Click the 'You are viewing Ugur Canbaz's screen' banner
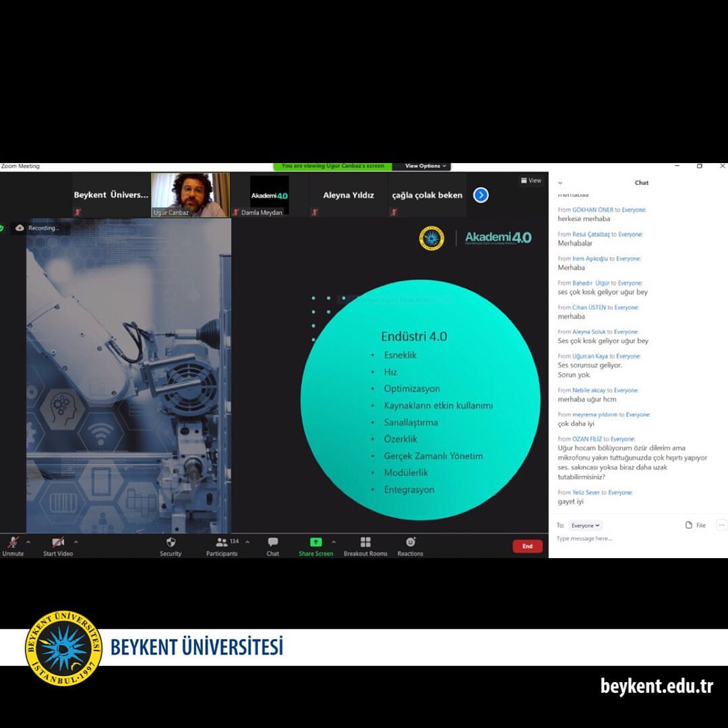Screen dimensions: 728x728 (x=333, y=166)
